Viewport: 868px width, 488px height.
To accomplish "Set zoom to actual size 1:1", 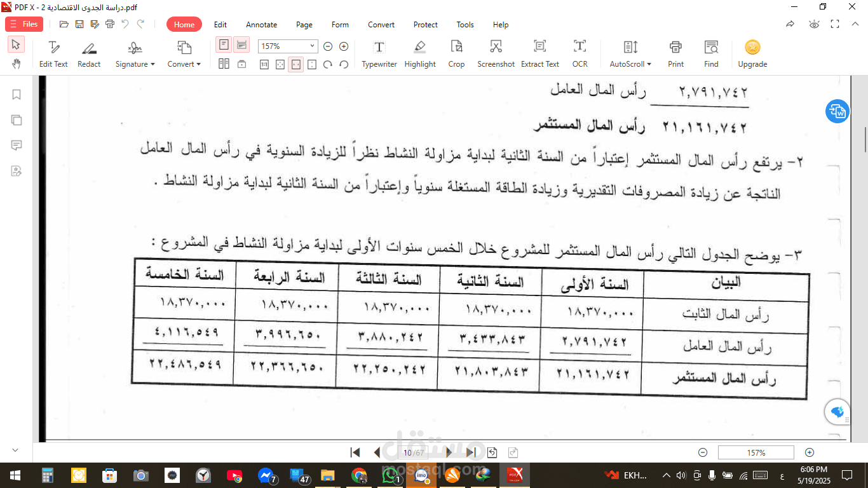I will [264, 64].
